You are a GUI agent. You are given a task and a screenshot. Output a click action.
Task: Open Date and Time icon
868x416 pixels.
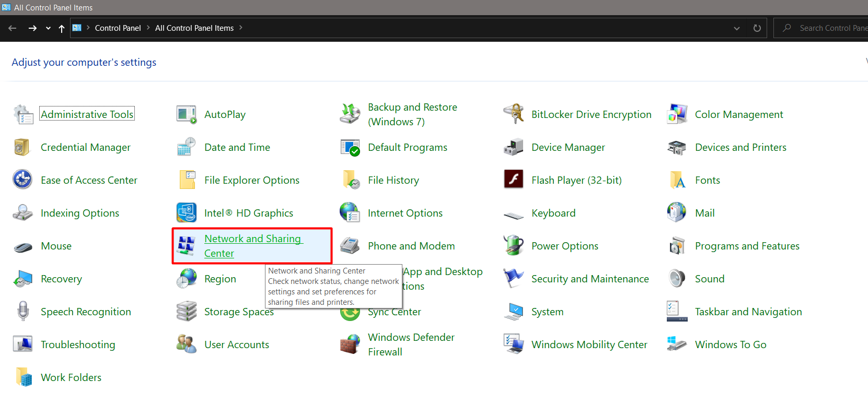click(187, 147)
